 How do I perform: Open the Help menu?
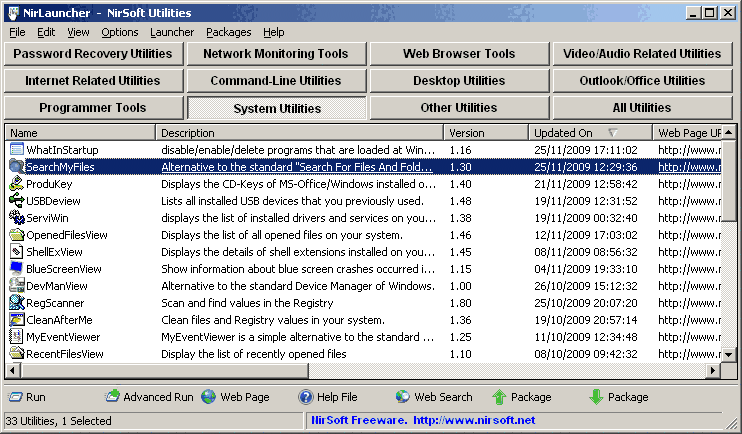click(x=274, y=32)
